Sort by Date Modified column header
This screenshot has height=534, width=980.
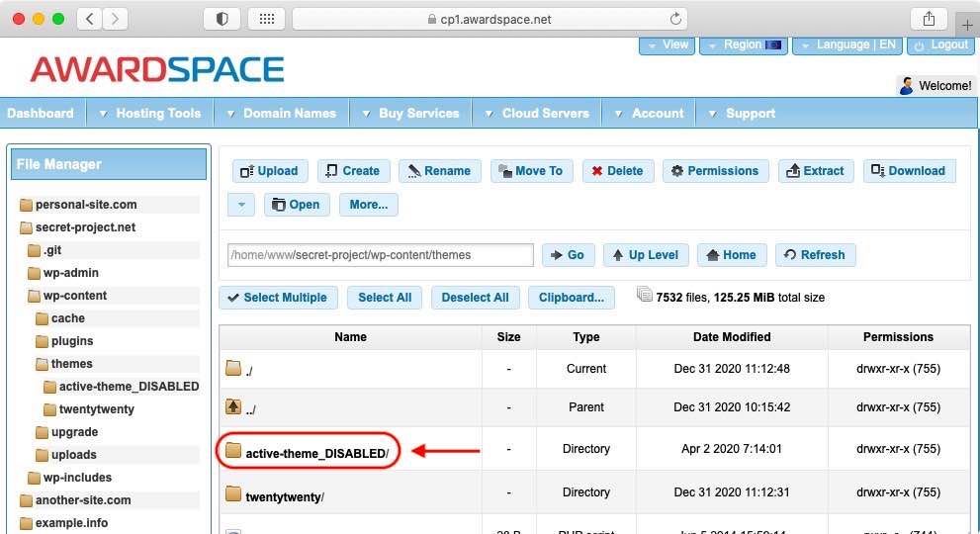[x=732, y=337]
